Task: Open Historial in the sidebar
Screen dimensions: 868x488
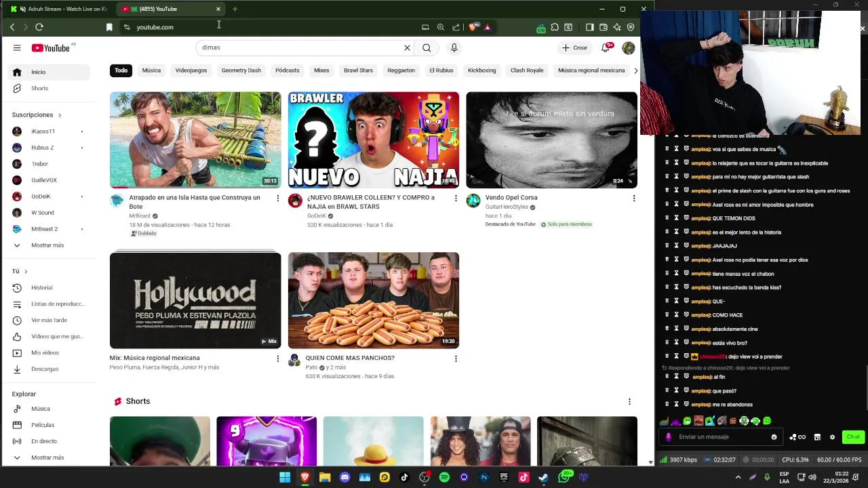Action: [47, 287]
